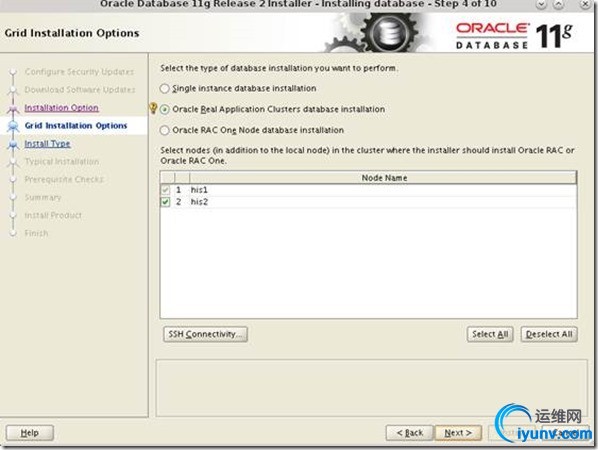Toggle the checkbox for node his1
The height and width of the screenshot is (450, 598).
[x=166, y=190]
